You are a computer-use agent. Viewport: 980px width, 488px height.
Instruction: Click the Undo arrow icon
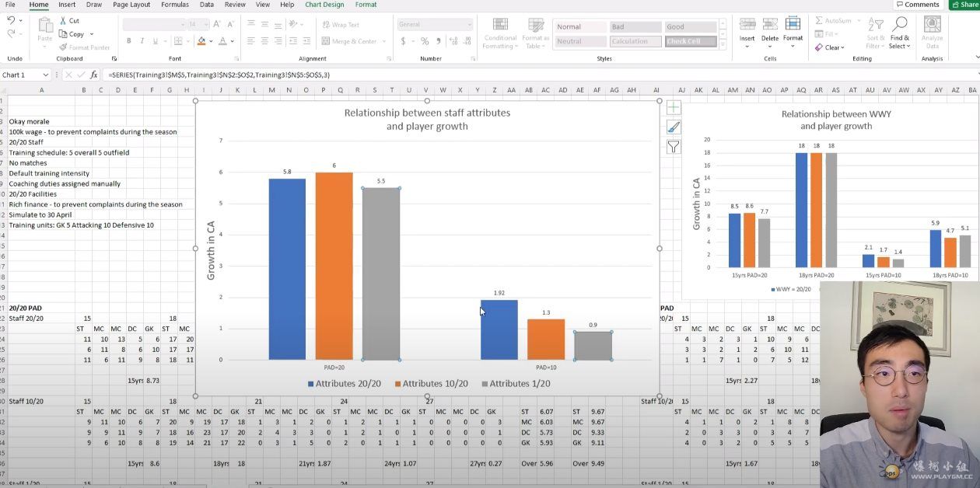tap(11, 21)
